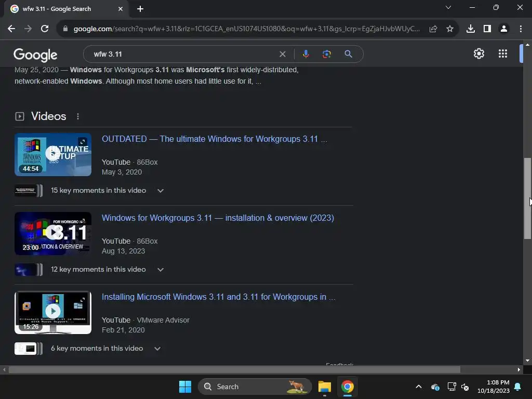
Task: Click the horizontal scrollbar thumb
Action: point(234,369)
